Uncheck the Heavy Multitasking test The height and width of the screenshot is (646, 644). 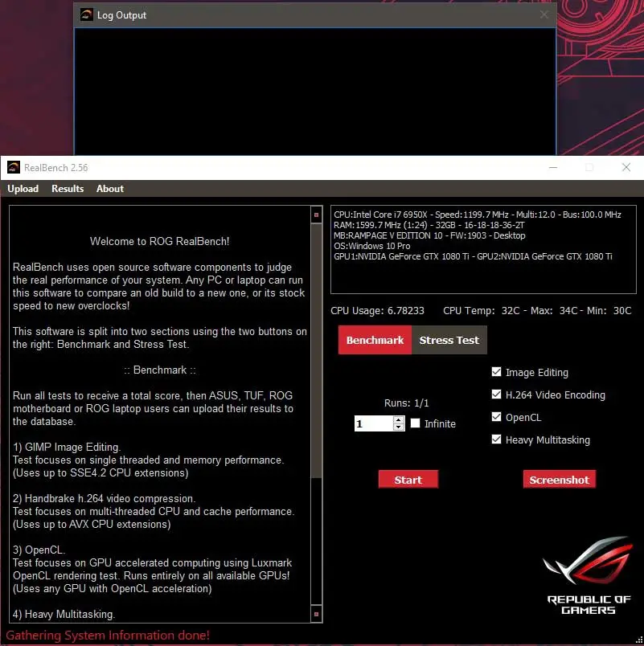(x=496, y=440)
